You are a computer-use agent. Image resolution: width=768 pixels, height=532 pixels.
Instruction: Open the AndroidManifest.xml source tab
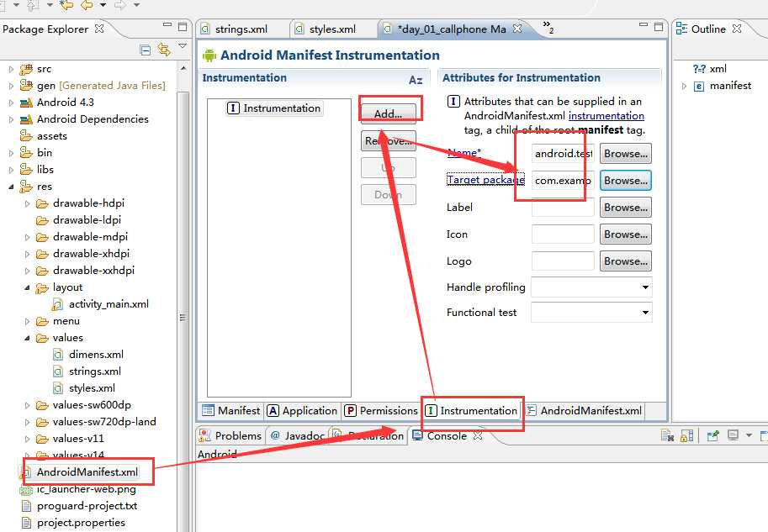[584, 410]
